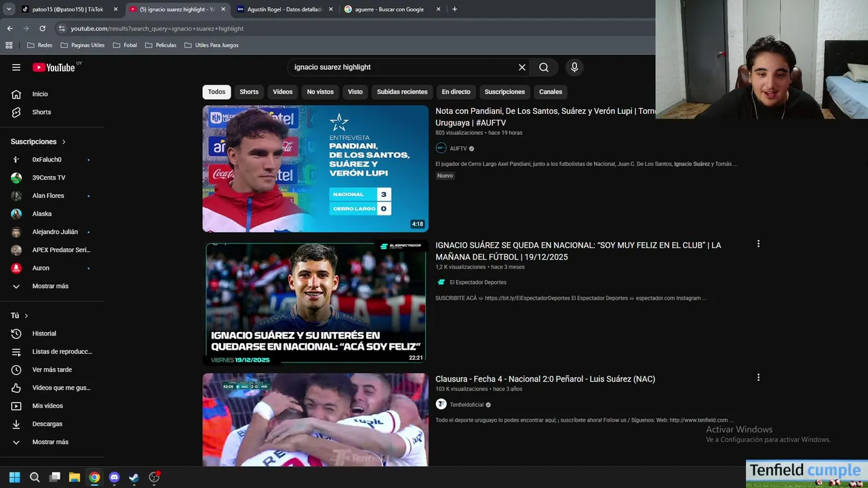Open options menu for Ignacio Suárez Nacional video
This screenshot has width=868, height=488.
(758, 244)
